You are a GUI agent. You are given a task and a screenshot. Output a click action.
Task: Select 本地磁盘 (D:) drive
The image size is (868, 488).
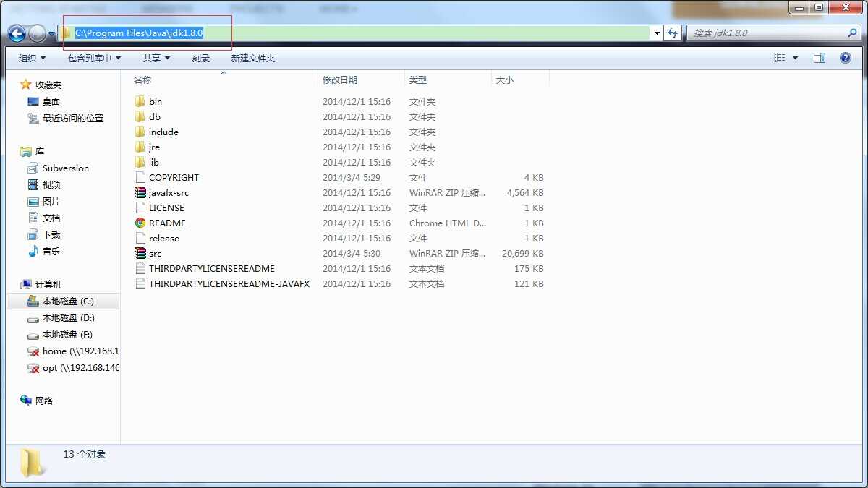pyautogui.click(x=69, y=317)
